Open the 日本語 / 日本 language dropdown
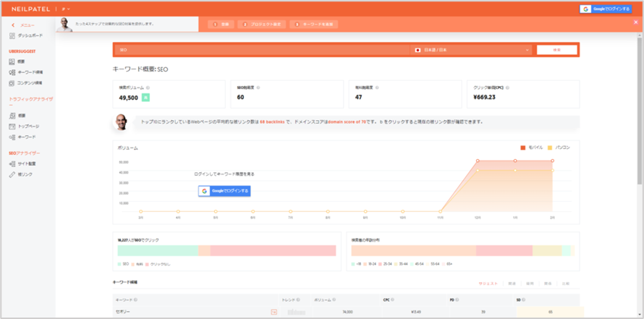Viewport: 644px width, 319px height. 471,50
